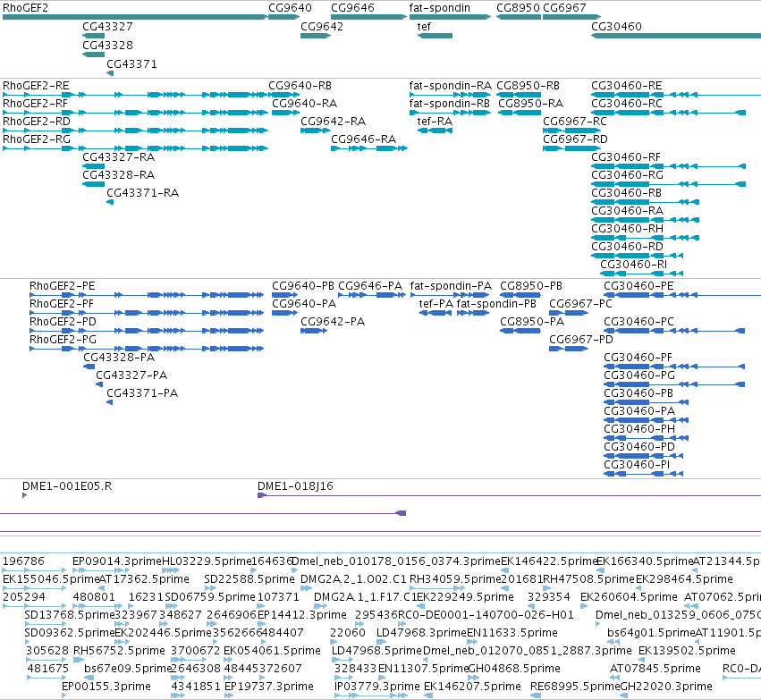This screenshot has width=761, height=700.
Task: Click protein 'CG43371-PA'
Action: (x=142, y=394)
